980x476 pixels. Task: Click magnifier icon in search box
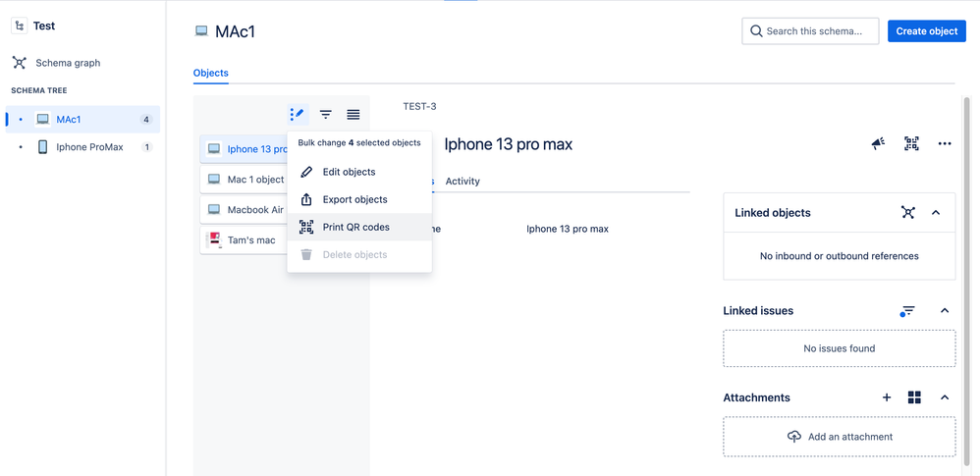coord(756,31)
